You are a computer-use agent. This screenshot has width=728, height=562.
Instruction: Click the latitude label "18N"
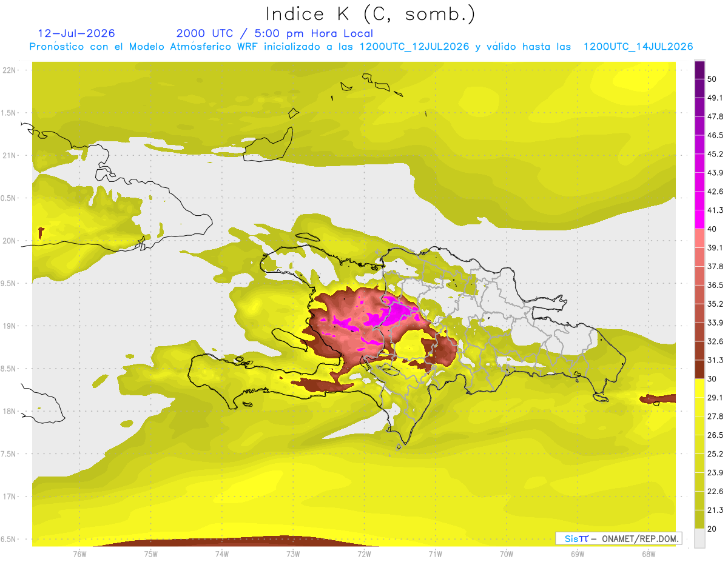(10, 412)
